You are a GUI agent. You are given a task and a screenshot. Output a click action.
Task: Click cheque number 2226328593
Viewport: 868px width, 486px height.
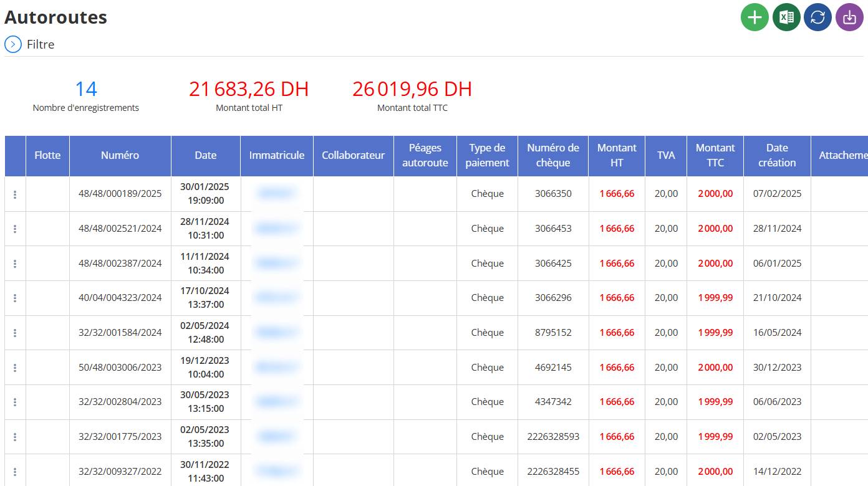point(553,437)
